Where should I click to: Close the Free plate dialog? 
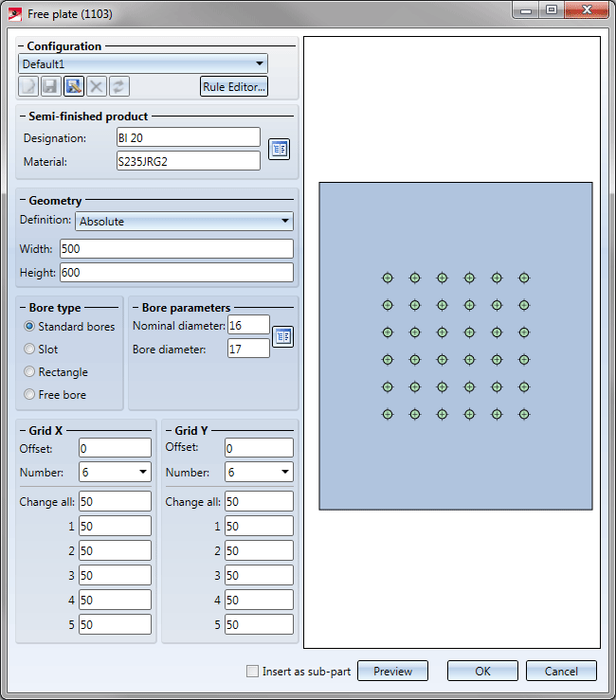pyautogui.click(x=587, y=9)
